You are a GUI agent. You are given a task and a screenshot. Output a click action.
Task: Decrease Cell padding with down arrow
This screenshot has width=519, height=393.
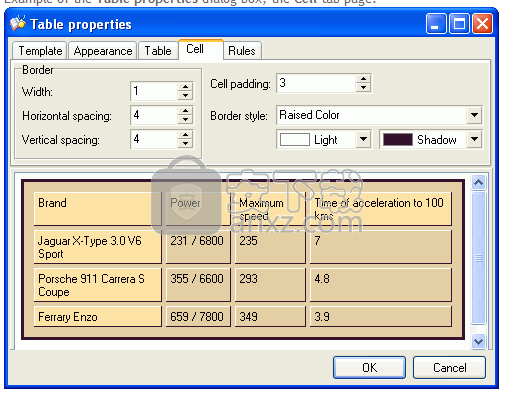pyautogui.click(x=363, y=87)
